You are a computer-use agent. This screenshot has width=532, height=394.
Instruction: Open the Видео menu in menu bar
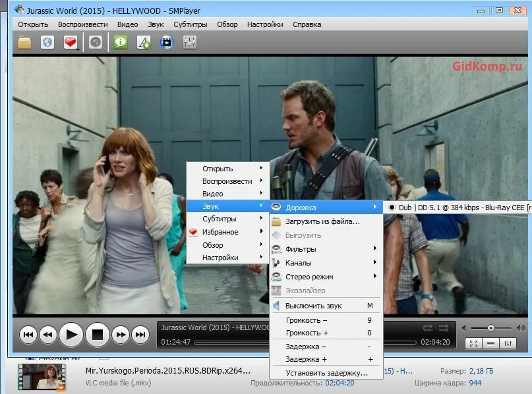coord(128,24)
